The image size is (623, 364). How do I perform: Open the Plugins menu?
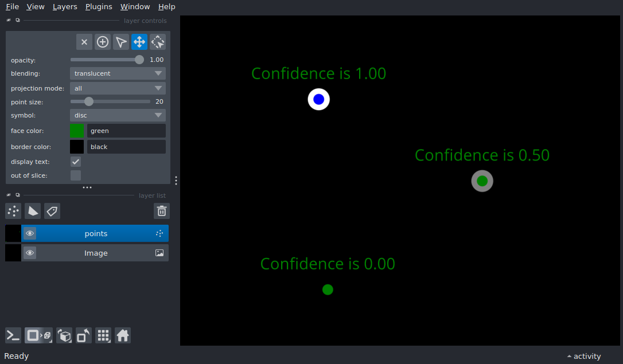pos(99,7)
